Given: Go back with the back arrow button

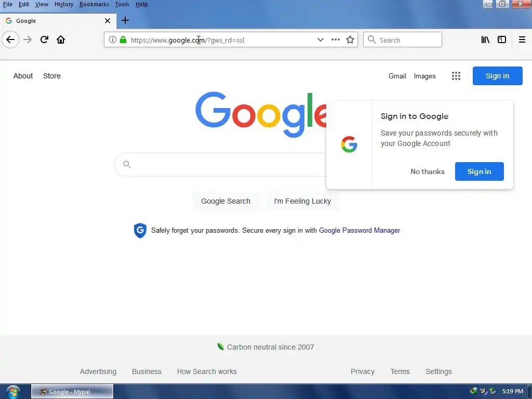Looking at the screenshot, I should click(x=10, y=39).
